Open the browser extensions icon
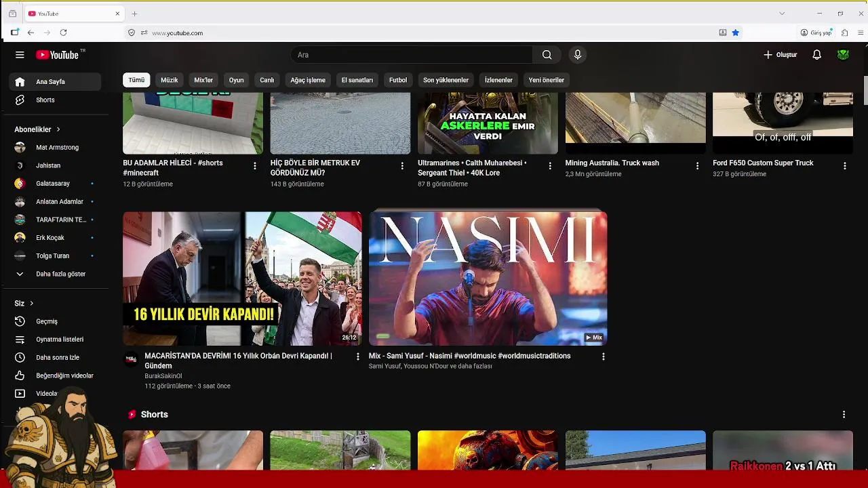The height and width of the screenshot is (488, 868). (844, 33)
